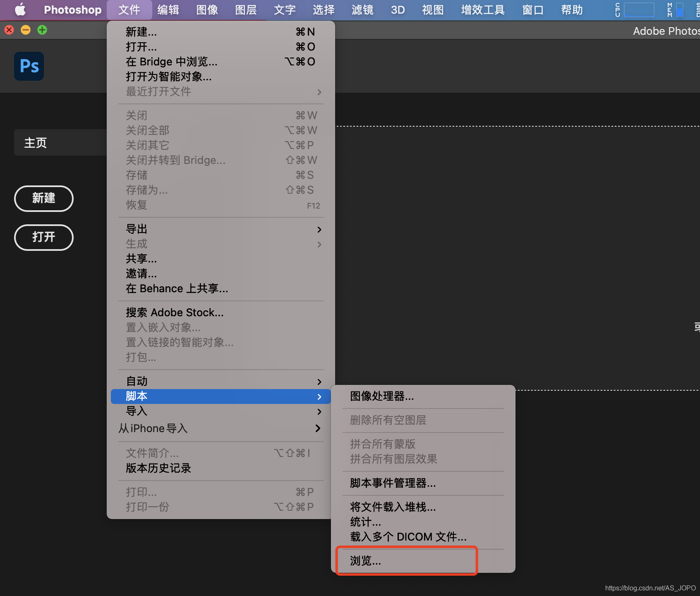Open the Apple menu

point(20,10)
